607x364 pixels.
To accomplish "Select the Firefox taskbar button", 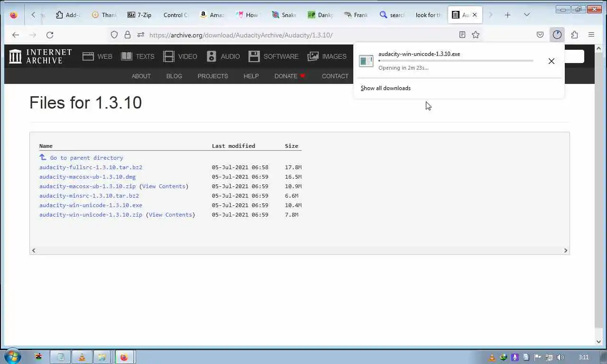I will tap(124, 357).
